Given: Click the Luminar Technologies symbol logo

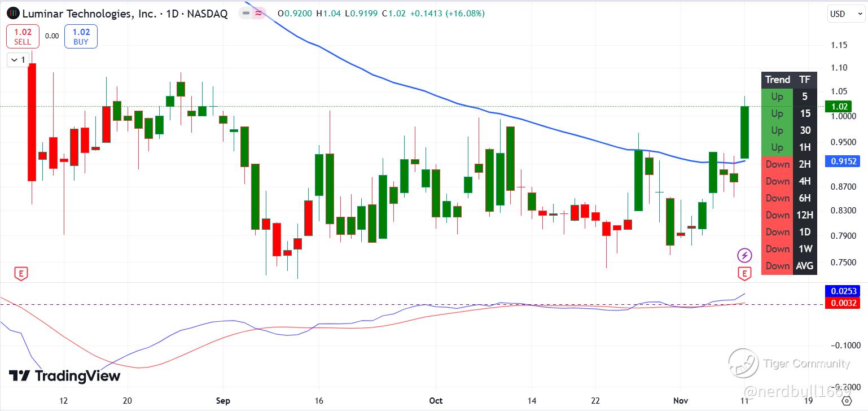Looking at the screenshot, I should pos(12,14).
